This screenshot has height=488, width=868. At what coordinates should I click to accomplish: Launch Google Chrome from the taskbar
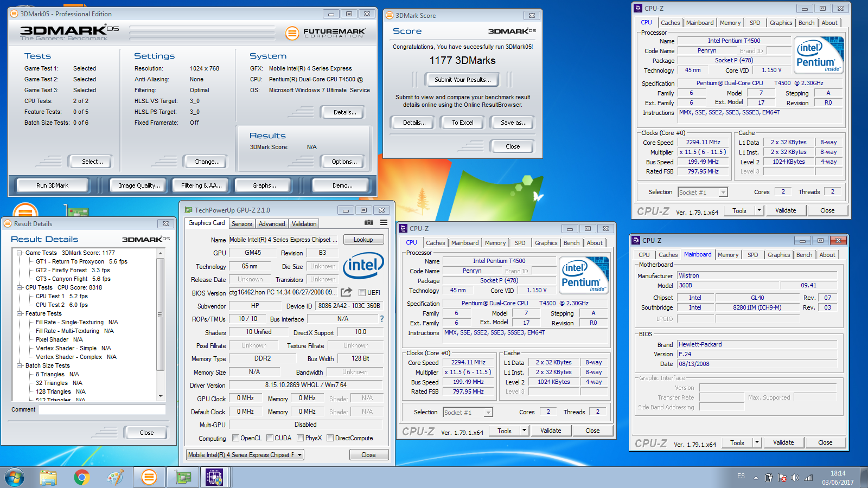click(x=82, y=477)
